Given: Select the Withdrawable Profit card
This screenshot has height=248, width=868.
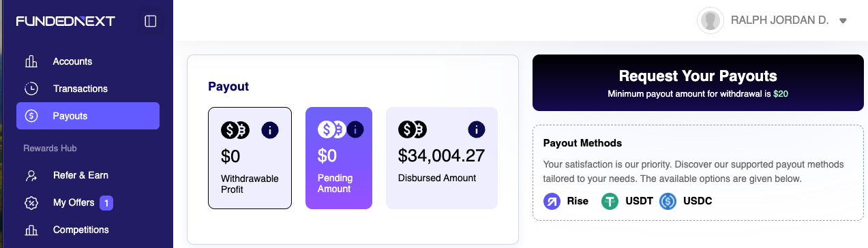Looking at the screenshot, I should tap(250, 158).
